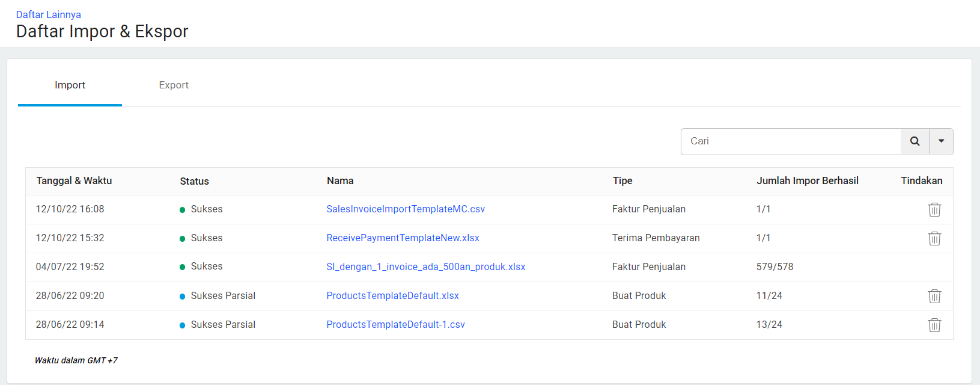Select the date 12/10/22 15:32

[x=70, y=238]
